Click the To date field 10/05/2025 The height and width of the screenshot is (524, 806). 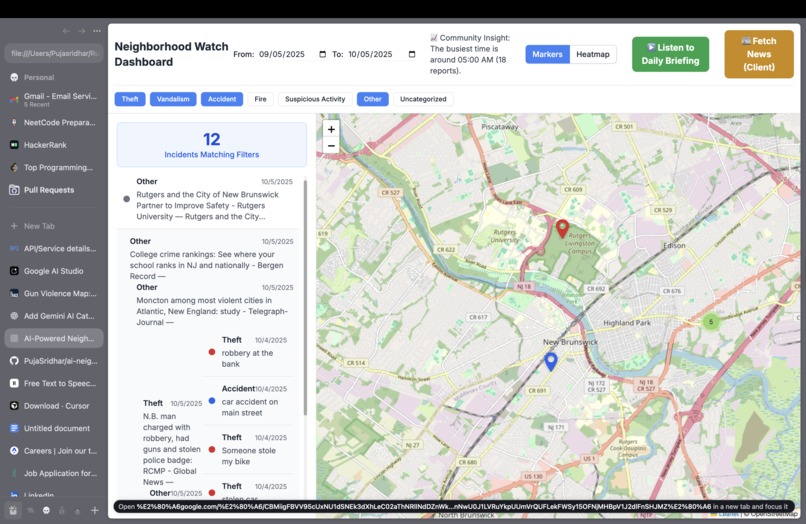(382, 54)
